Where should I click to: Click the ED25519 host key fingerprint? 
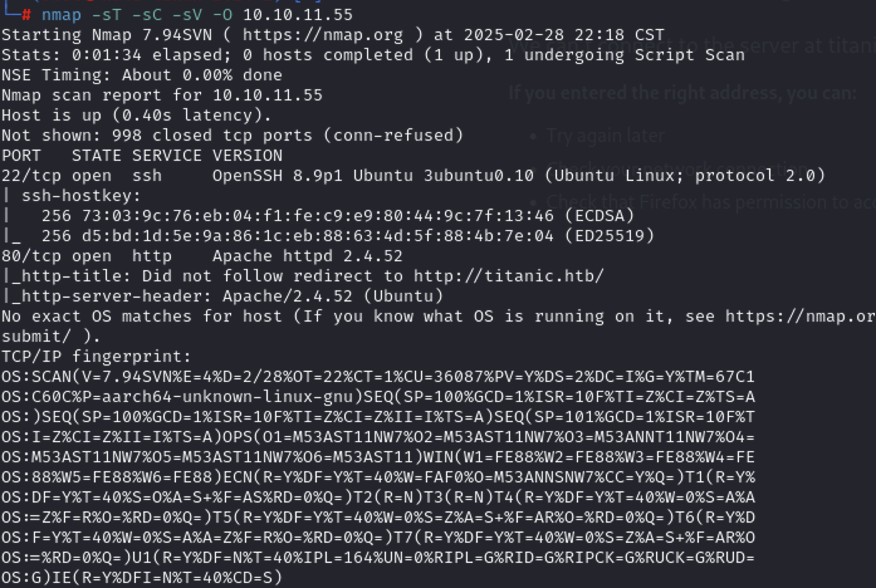click(x=348, y=236)
